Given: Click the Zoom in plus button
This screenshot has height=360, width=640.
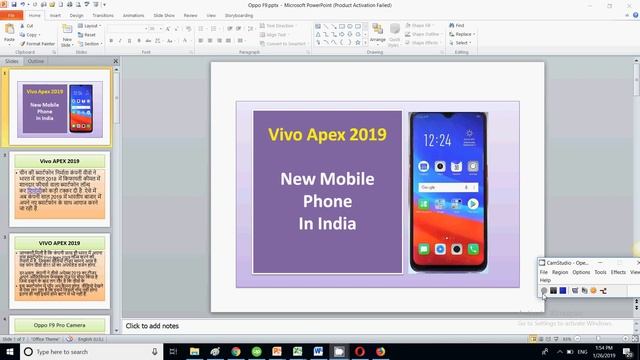Looking at the screenshot, I should point(625,339).
